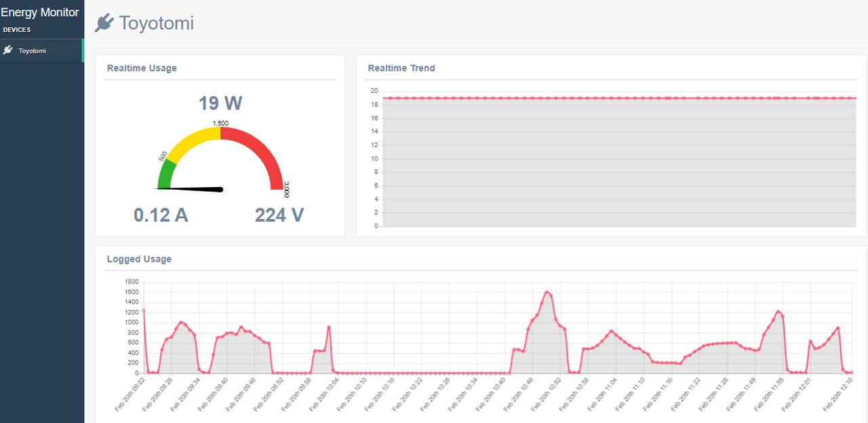Click the 10 label on Realtime Trend axis
This screenshot has height=423, width=868.
point(374,159)
